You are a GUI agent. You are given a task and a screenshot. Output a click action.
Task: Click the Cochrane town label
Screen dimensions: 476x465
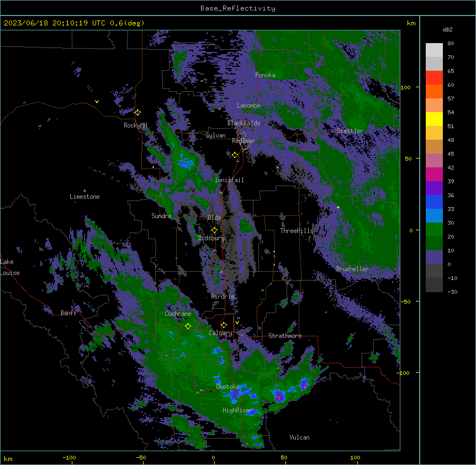point(178,314)
